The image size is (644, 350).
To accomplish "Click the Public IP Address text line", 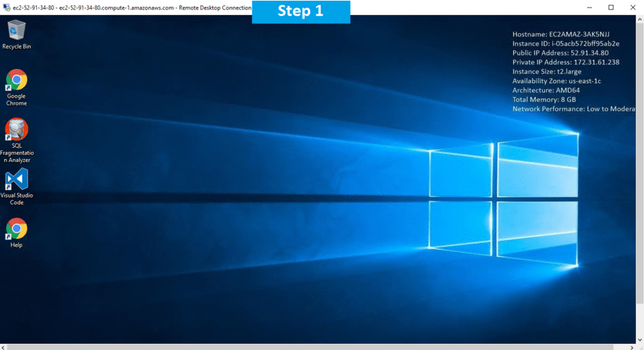I will pyautogui.click(x=561, y=53).
